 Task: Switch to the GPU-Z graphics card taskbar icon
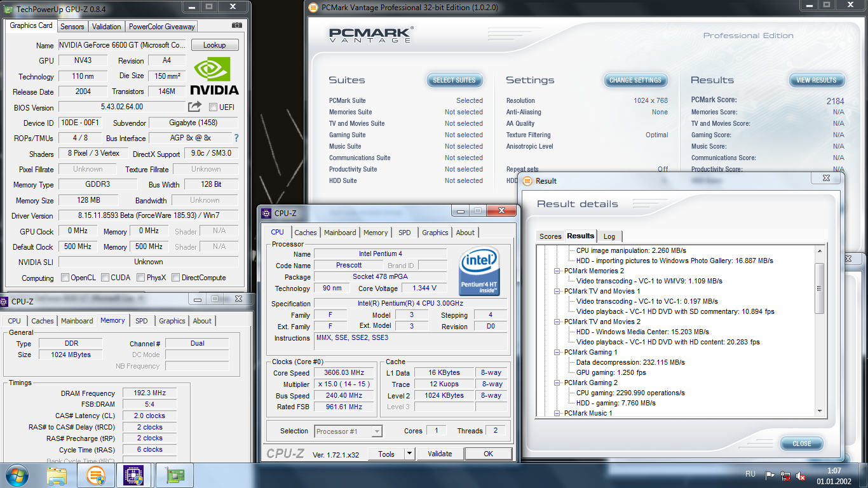coord(174,475)
